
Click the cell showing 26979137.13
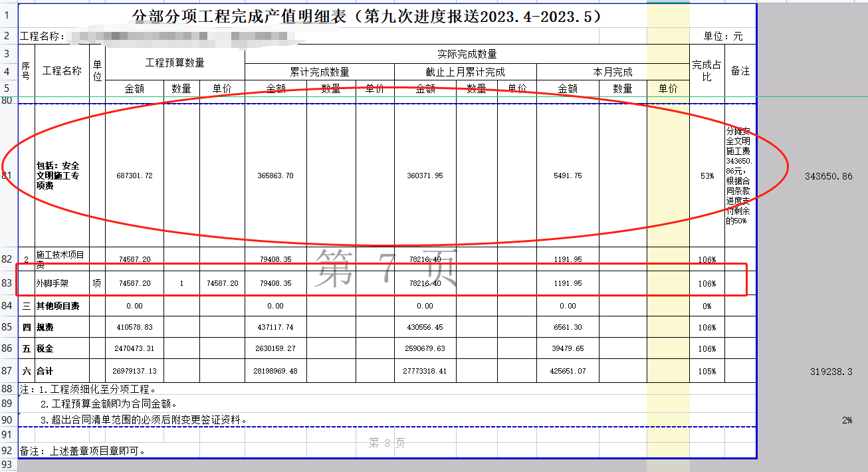click(x=136, y=370)
